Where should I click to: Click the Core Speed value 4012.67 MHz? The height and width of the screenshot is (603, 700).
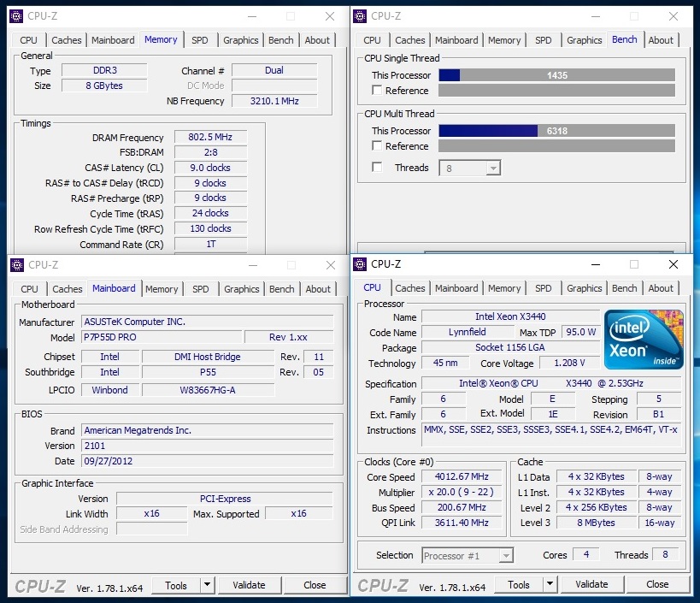[462, 476]
